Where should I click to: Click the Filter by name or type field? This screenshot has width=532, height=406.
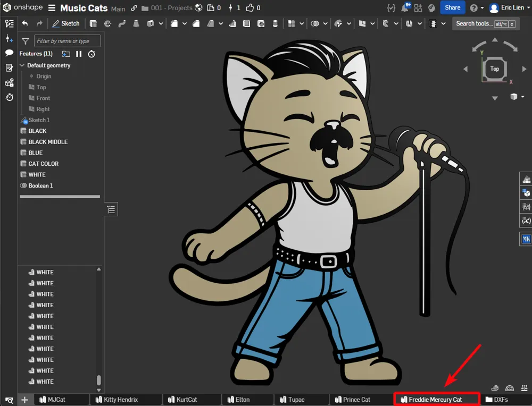[x=67, y=41]
